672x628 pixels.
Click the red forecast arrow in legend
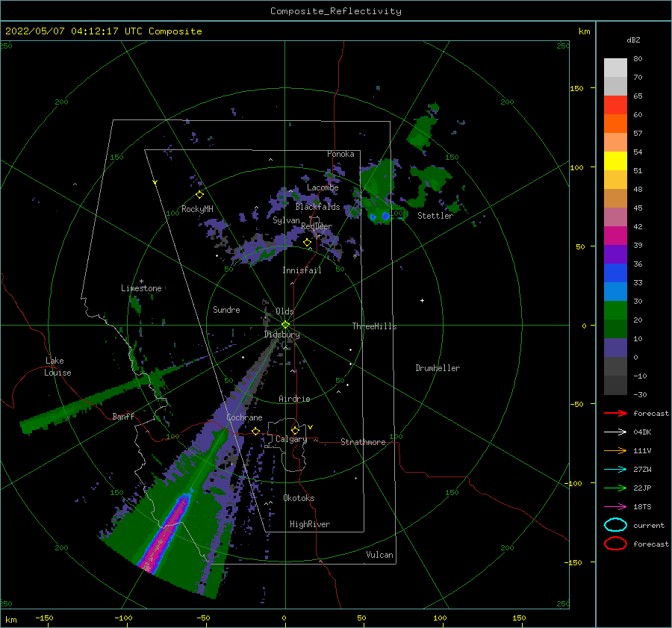tap(615, 413)
